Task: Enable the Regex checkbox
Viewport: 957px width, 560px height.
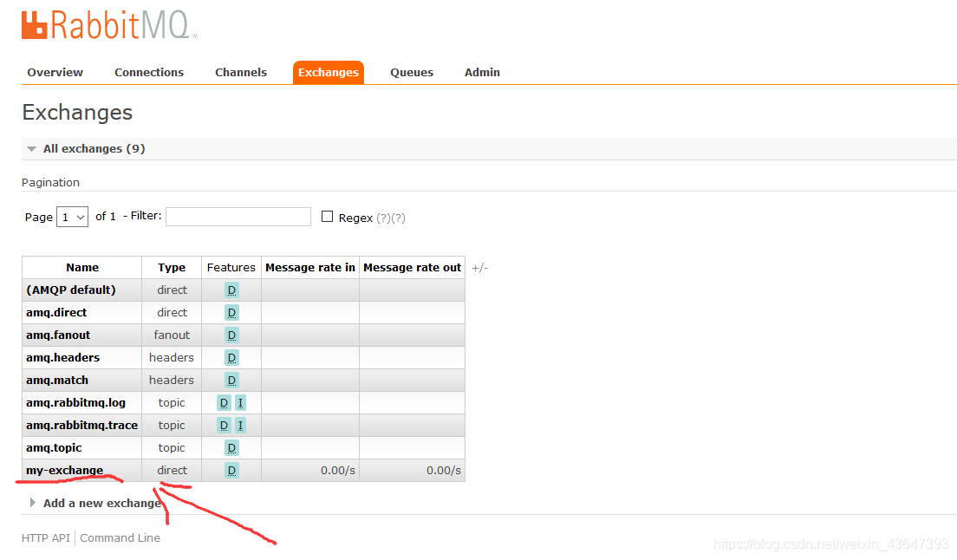Action: [327, 217]
